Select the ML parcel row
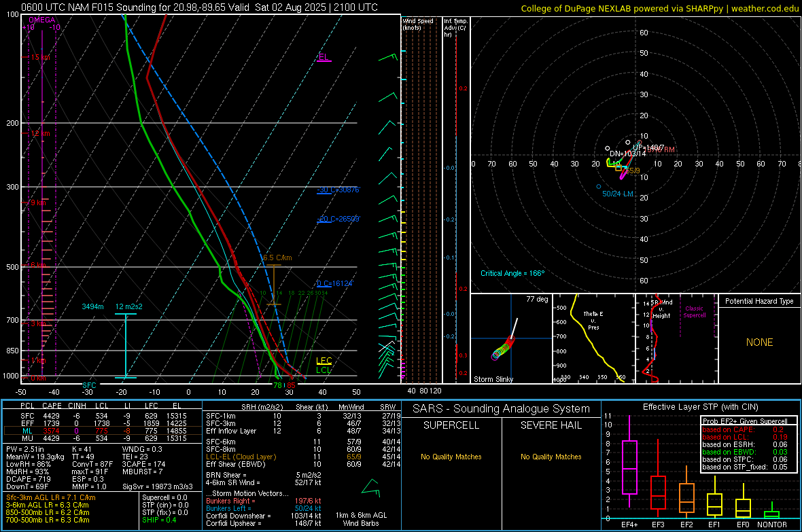The image size is (802, 532). [103, 431]
